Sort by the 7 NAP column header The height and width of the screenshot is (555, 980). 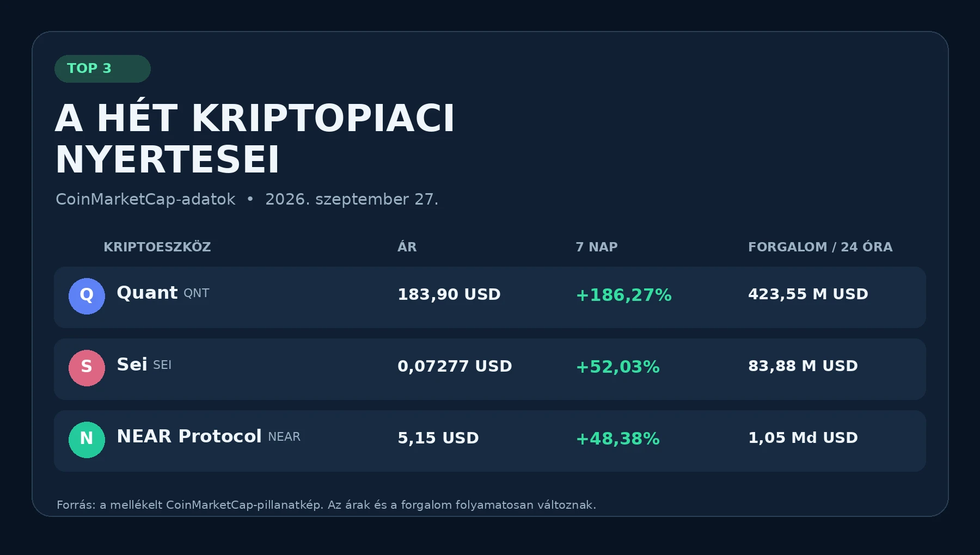(x=597, y=247)
